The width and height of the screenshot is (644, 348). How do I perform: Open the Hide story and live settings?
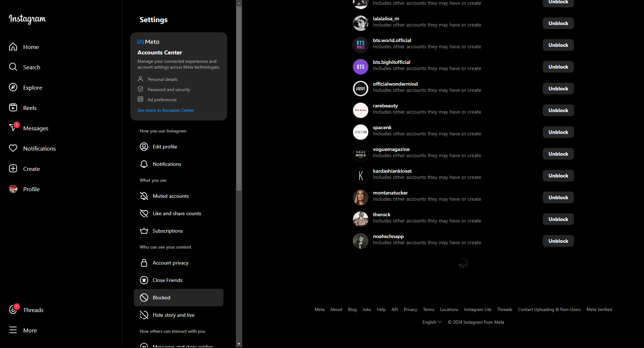coord(179,315)
